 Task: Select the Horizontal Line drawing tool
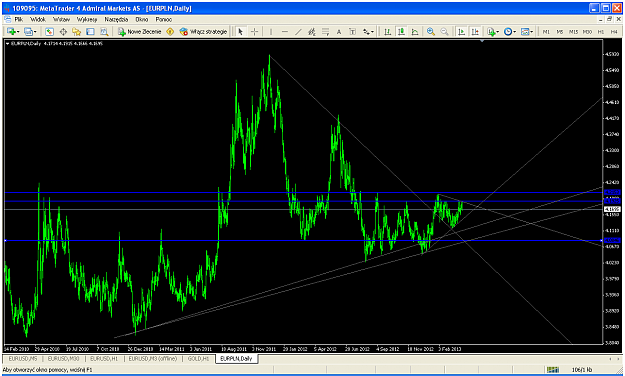[x=285, y=31]
